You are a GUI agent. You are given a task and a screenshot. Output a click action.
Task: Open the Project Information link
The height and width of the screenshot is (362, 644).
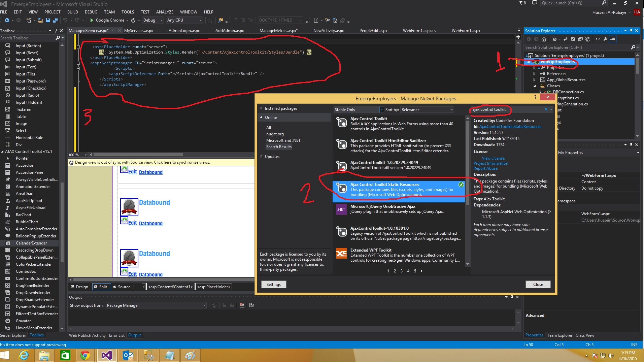point(491,163)
